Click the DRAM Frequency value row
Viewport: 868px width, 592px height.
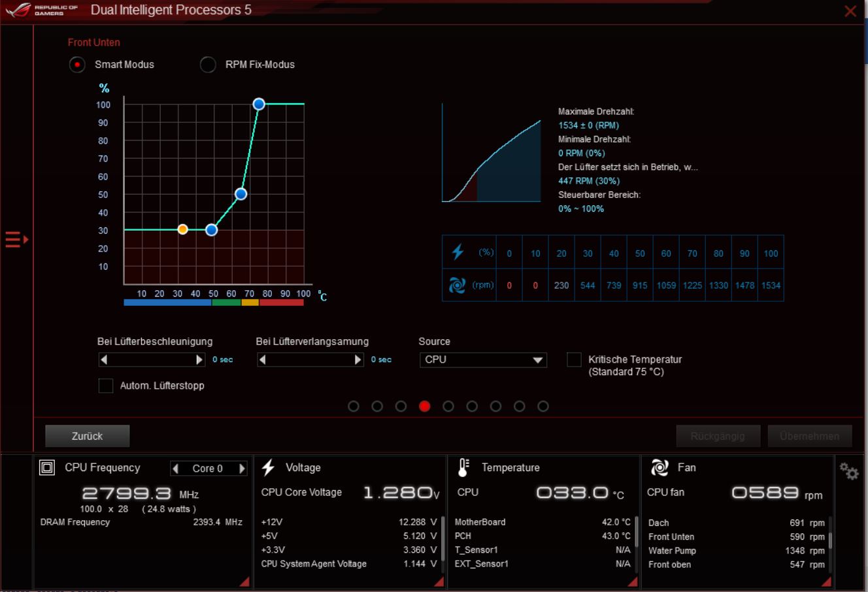pos(141,522)
